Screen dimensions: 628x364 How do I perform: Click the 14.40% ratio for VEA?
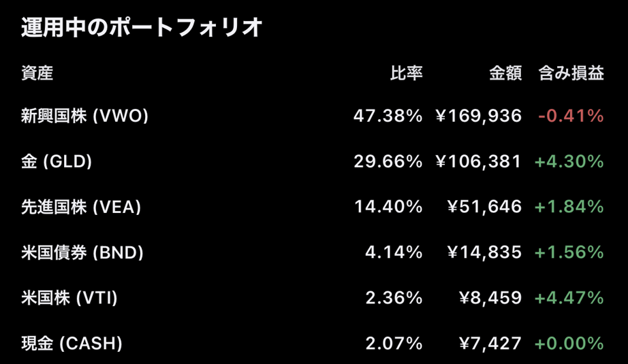[x=388, y=207]
